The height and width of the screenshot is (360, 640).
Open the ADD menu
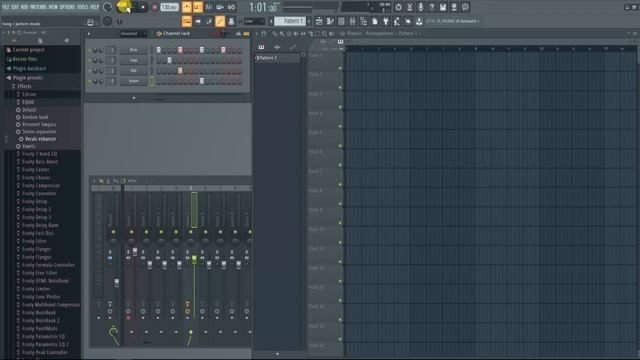[x=24, y=7]
